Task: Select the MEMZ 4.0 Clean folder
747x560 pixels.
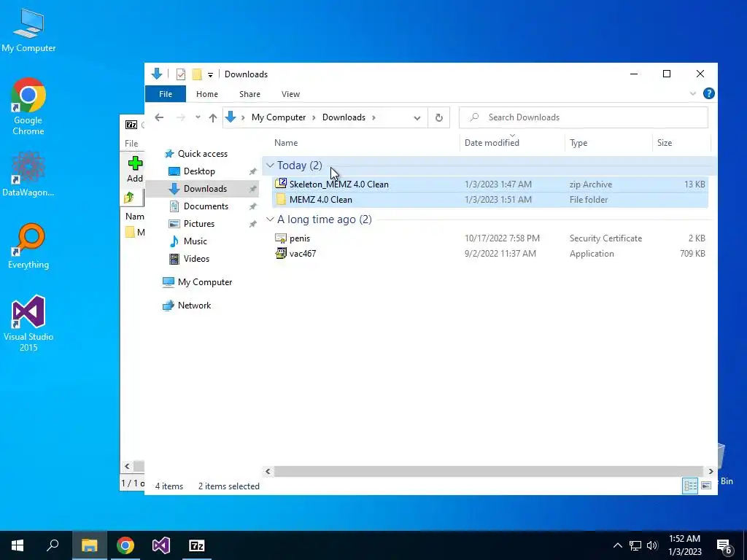Action: (489, 200)
